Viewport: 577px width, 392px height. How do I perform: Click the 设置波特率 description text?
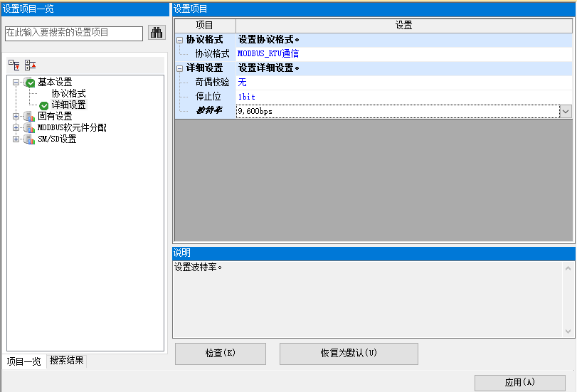(x=198, y=267)
